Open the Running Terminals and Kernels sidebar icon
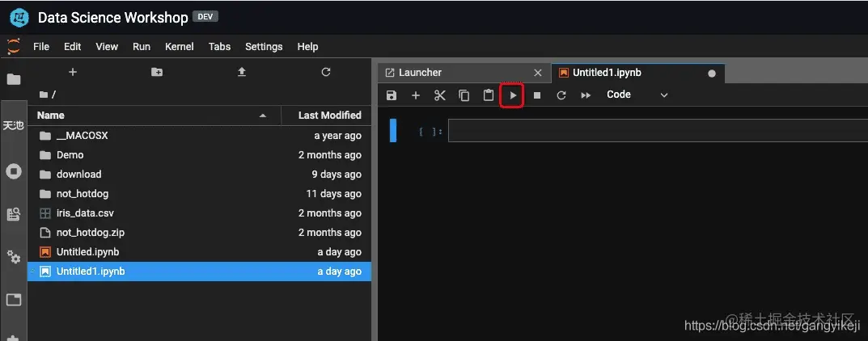 point(14,171)
